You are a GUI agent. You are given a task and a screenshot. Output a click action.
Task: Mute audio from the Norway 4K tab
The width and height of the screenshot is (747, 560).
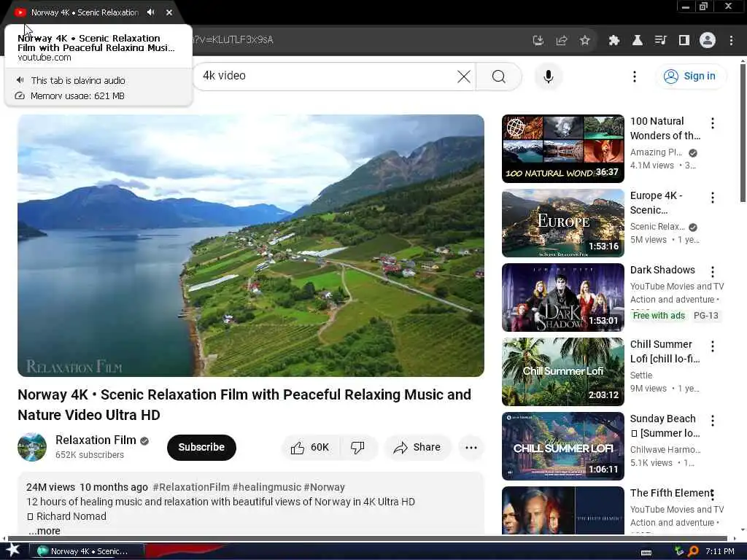pyautogui.click(x=150, y=12)
